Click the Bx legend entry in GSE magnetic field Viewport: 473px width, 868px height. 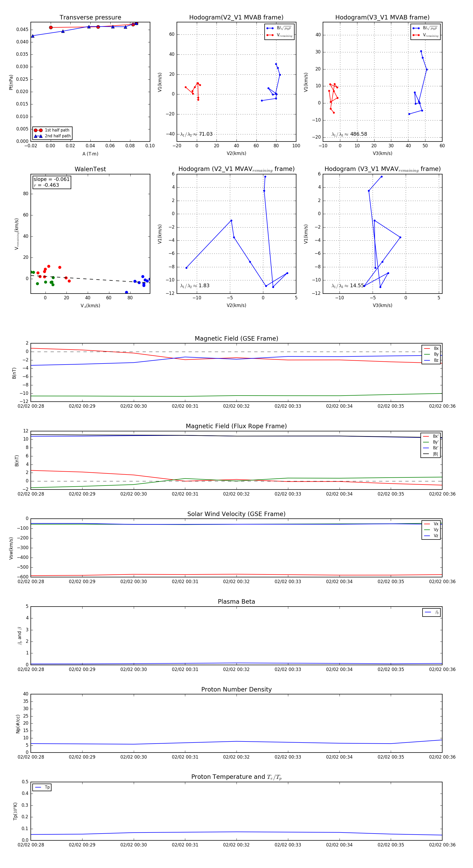pyautogui.click(x=431, y=349)
